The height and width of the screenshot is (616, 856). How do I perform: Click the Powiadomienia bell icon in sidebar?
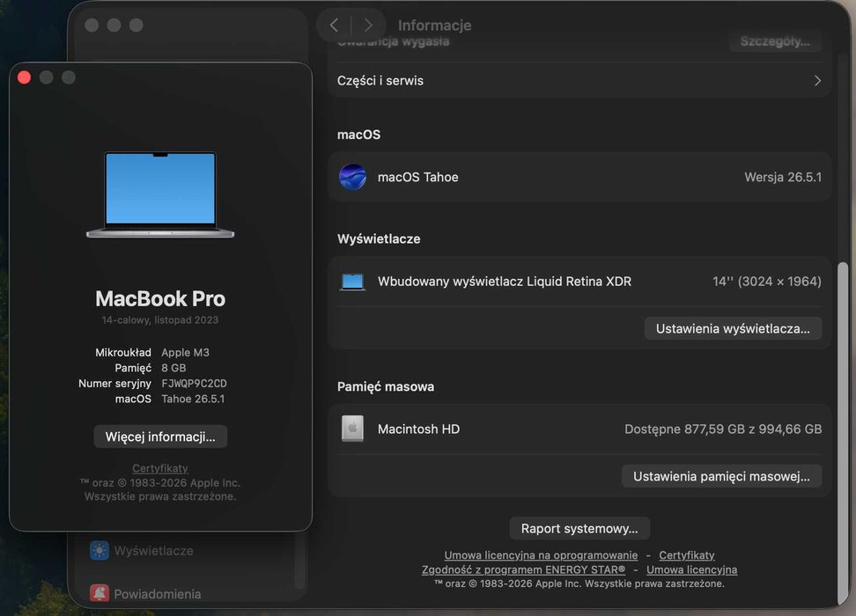[x=100, y=593]
